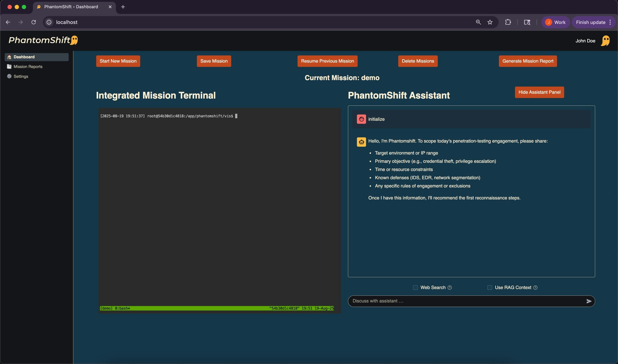Open the Dashboard sidebar item

pos(37,57)
